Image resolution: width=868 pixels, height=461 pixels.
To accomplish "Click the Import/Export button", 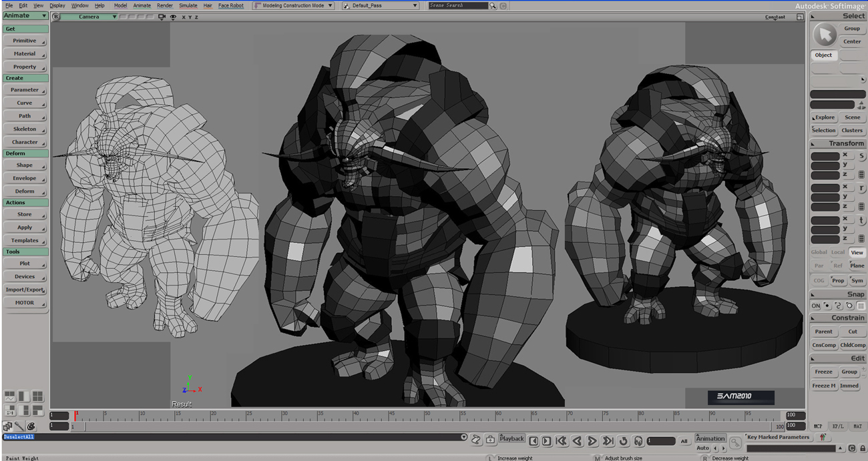I will click(x=25, y=290).
